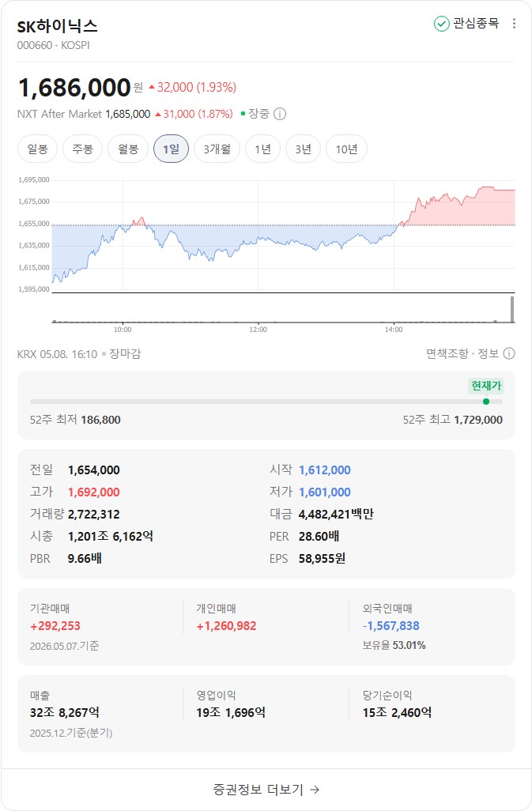532x811 pixels.
Task: Select the 1일 chart period tab
Action: [x=171, y=149]
